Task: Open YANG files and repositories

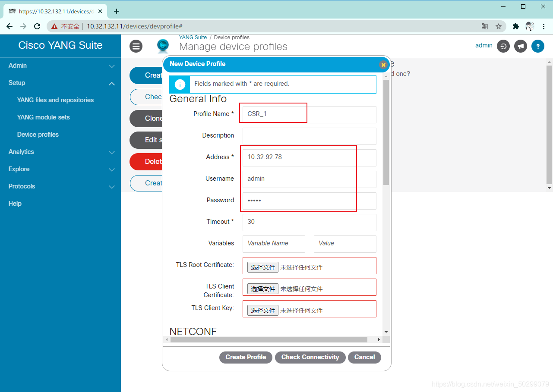Action: 55,100
